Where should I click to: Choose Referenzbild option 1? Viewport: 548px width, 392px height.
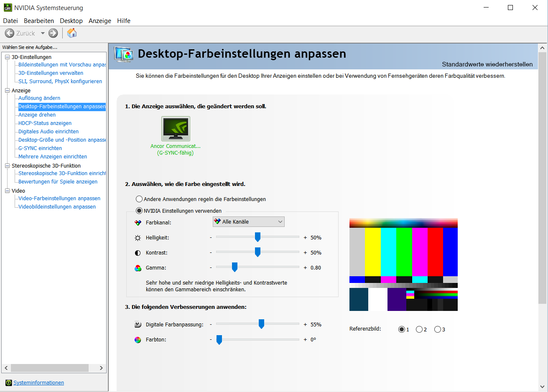402,329
